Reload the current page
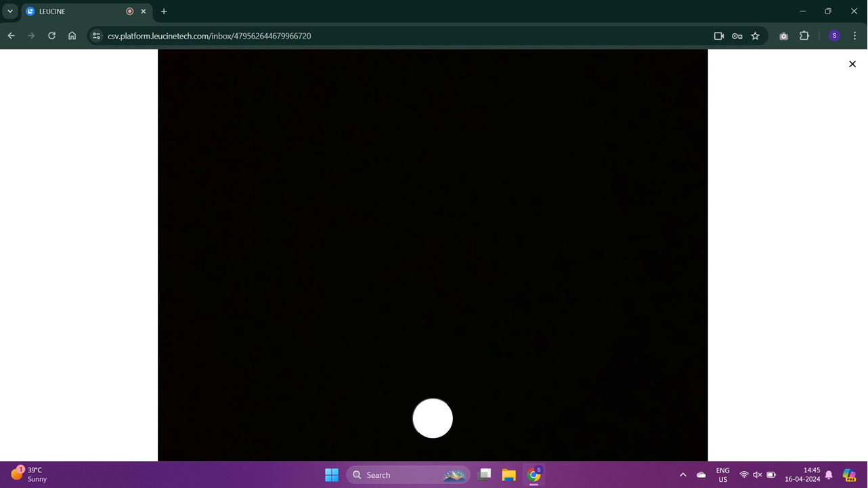 51,36
